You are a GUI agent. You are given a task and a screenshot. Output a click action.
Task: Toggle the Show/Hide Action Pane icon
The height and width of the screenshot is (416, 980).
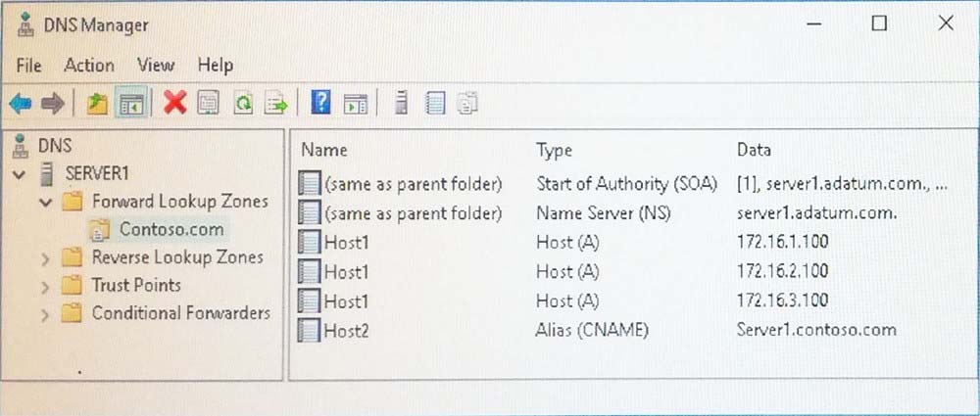click(355, 103)
